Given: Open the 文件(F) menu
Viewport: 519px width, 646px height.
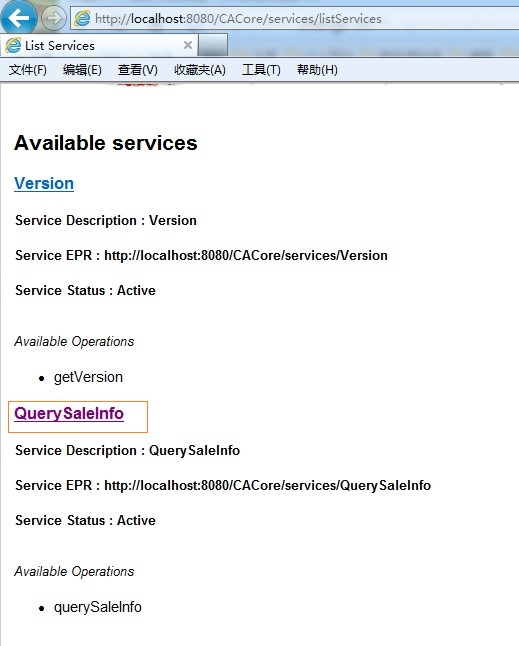Looking at the screenshot, I should tap(28, 70).
